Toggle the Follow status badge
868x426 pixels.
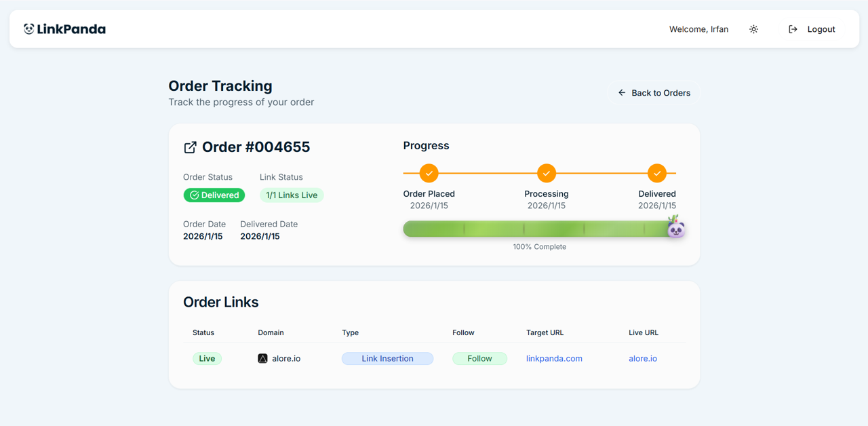pos(479,358)
